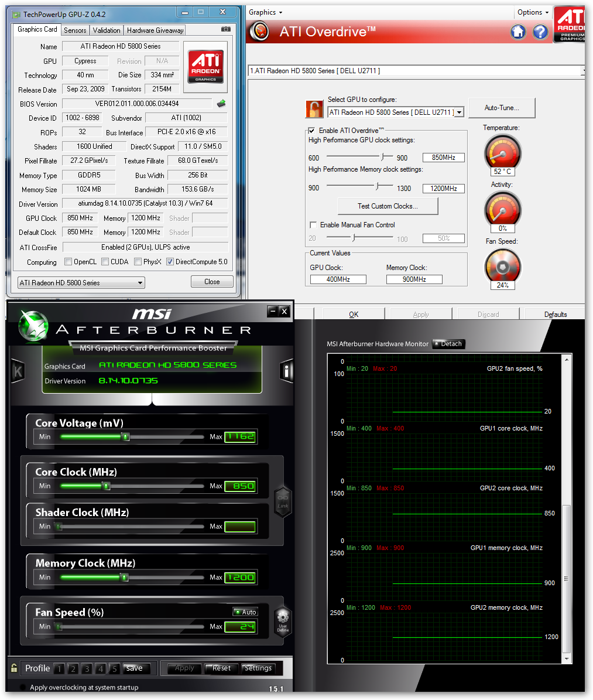Screen dimensions: 593x700
Task: Minimize the MSI Afterburner window
Action: pyautogui.click(x=272, y=311)
